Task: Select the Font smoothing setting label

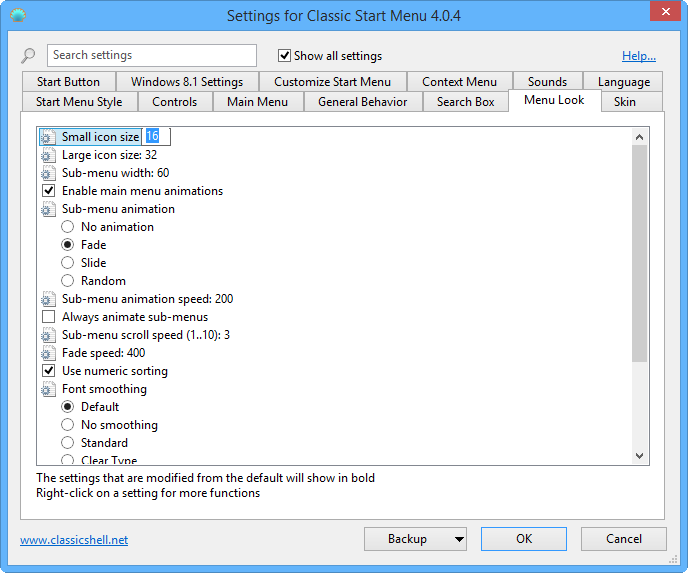Action: coord(104,389)
